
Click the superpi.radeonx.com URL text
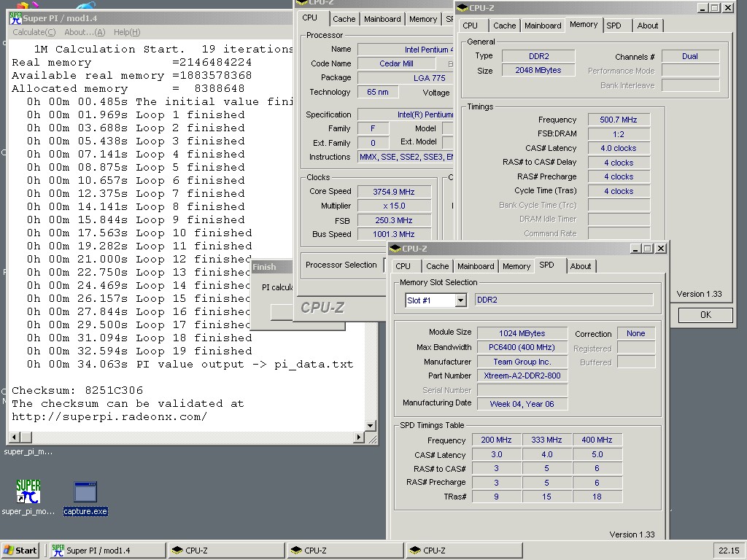pos(109,416)
